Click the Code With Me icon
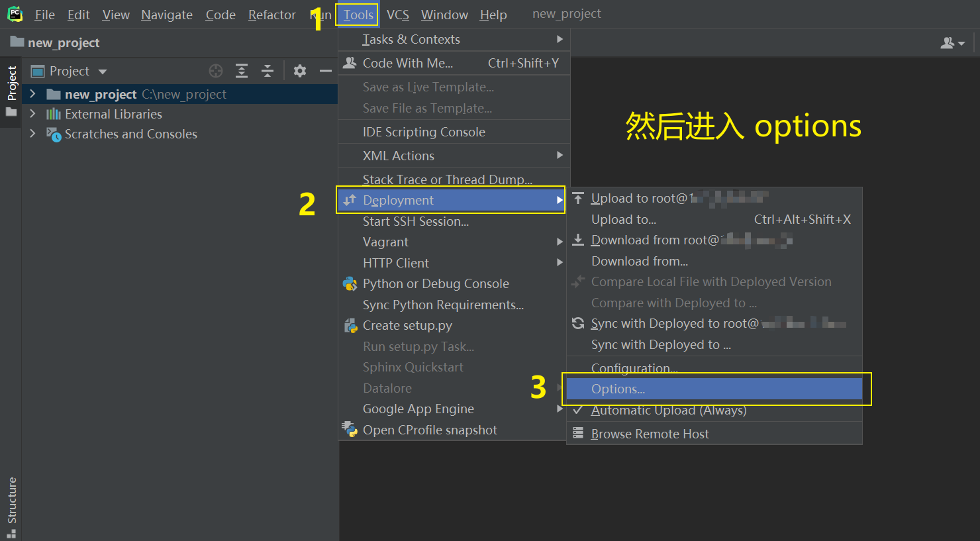Viewport: 980px width, 541px height. pyautogui.click(x=350, y=62)
